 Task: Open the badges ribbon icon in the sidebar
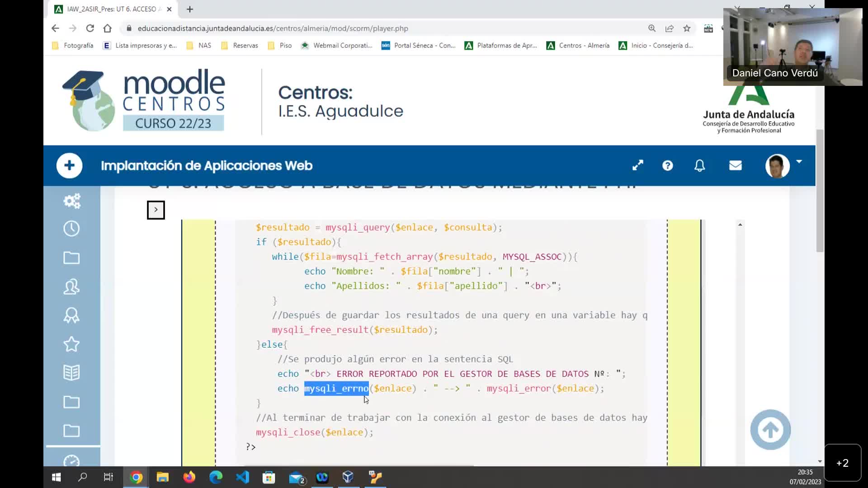71,315
